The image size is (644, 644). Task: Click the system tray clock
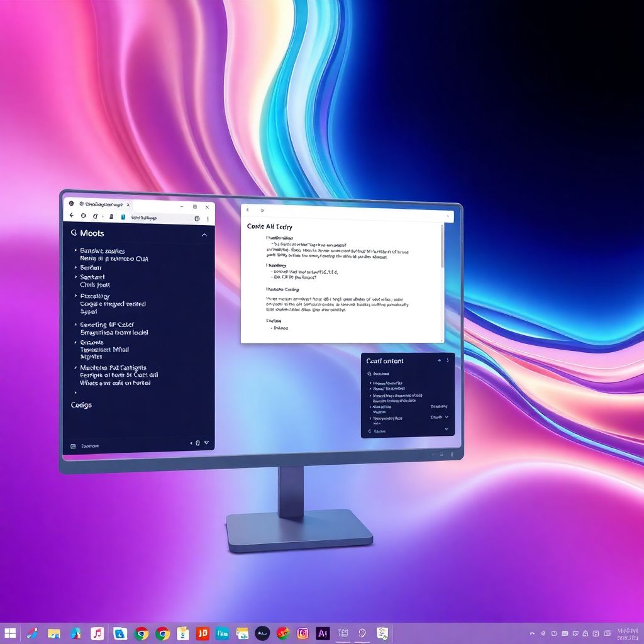pyautogui.click(x=628, y=633)
